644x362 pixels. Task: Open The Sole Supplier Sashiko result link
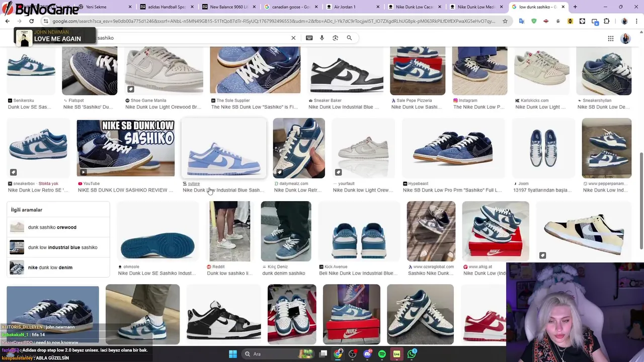[255, 107]
